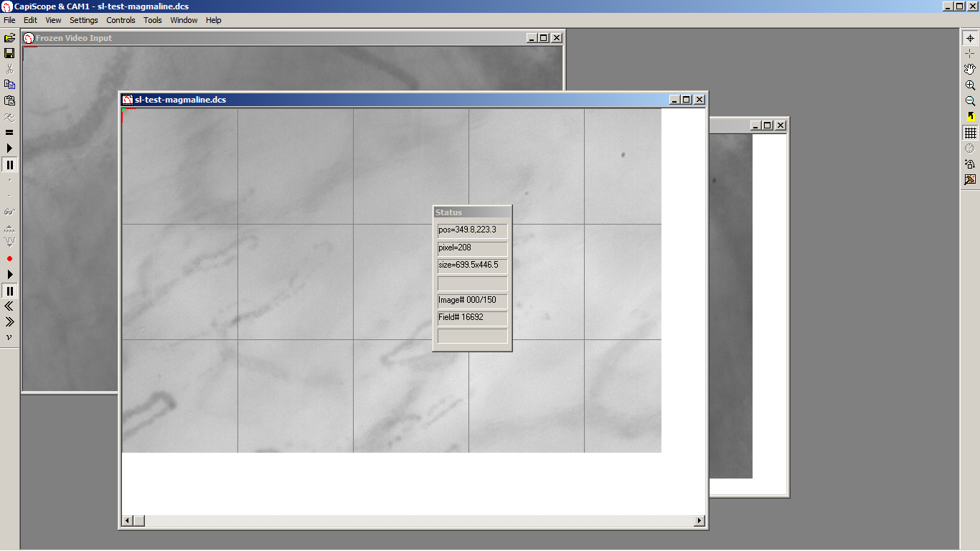Click the sl-test-magmaline.dcs window title bar
Screen dimensions: 980x551
point(413,100)
